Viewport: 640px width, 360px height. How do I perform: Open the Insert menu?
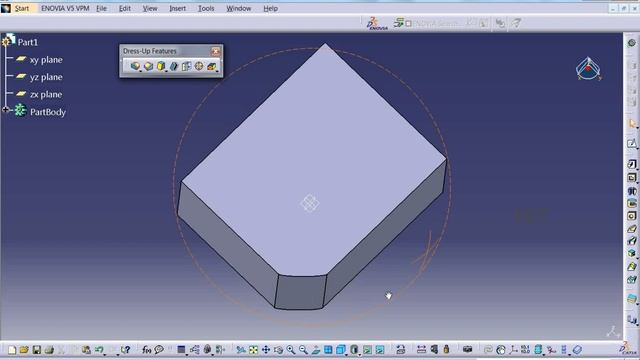click(x=177, y=8)
